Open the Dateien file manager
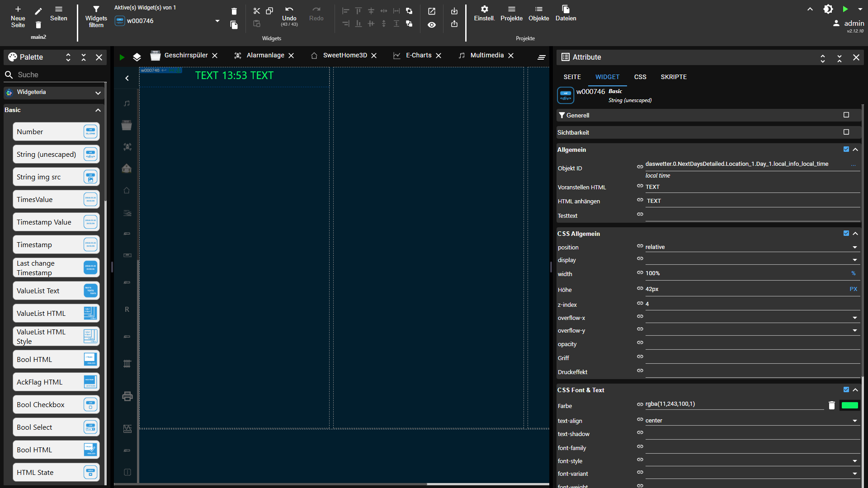 click(x=566, y=9)
